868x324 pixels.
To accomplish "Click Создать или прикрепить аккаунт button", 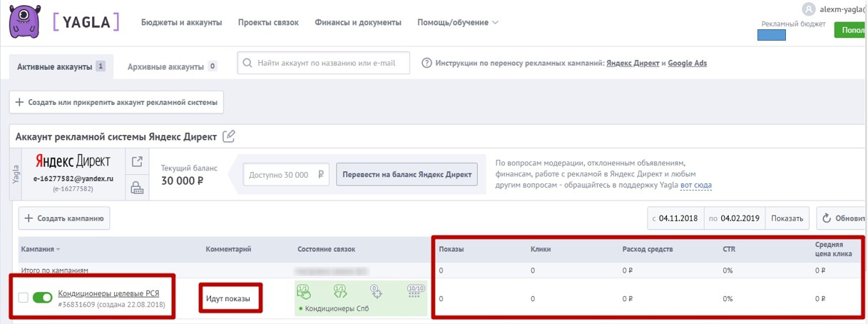I will pos(116,102).
